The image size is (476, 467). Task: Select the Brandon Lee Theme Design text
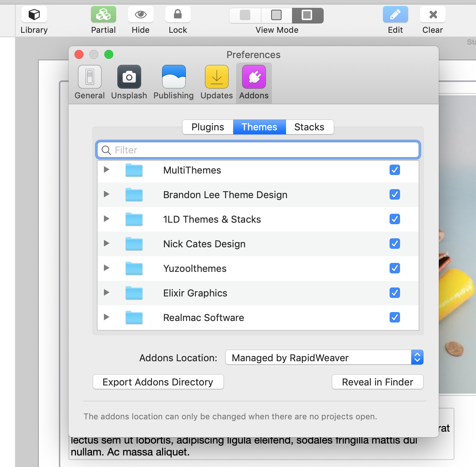[225, 195]
